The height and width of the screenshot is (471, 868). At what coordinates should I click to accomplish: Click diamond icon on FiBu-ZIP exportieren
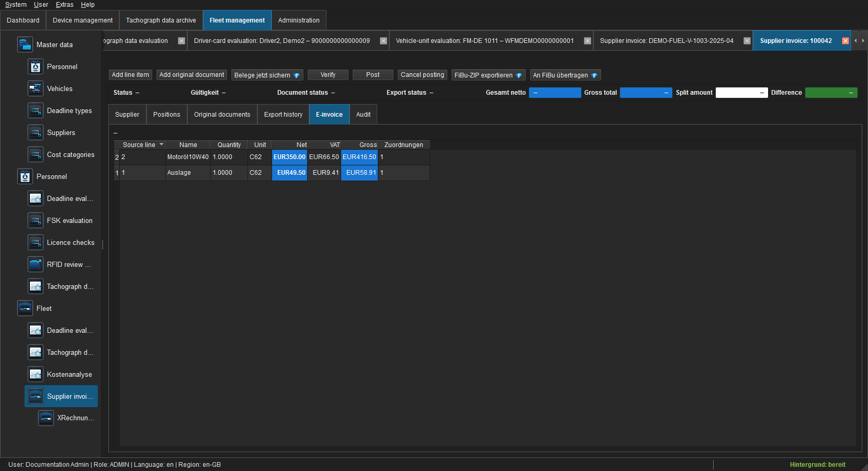pos(519,75)
